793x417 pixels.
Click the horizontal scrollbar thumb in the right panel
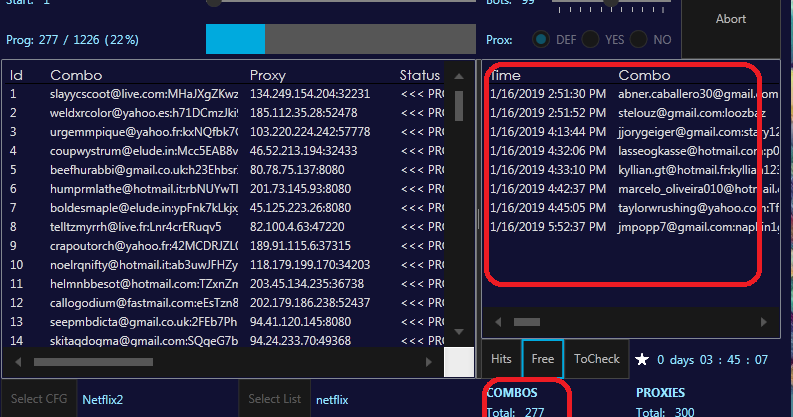point(527,322)
